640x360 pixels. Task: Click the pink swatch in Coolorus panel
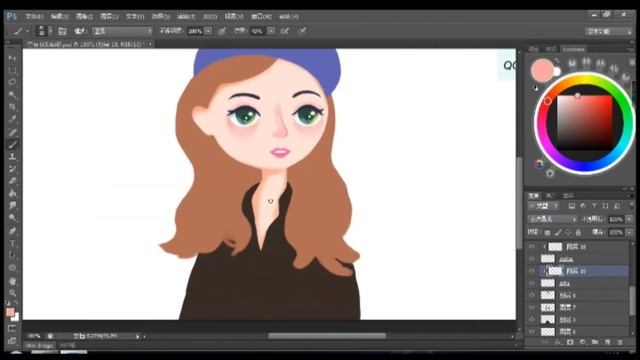pyautogui.click(x=542, y=70)
